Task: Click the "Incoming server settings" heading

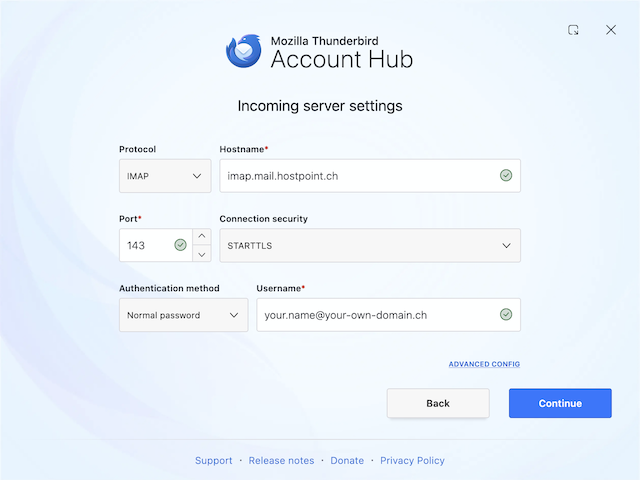Action: 320,106
